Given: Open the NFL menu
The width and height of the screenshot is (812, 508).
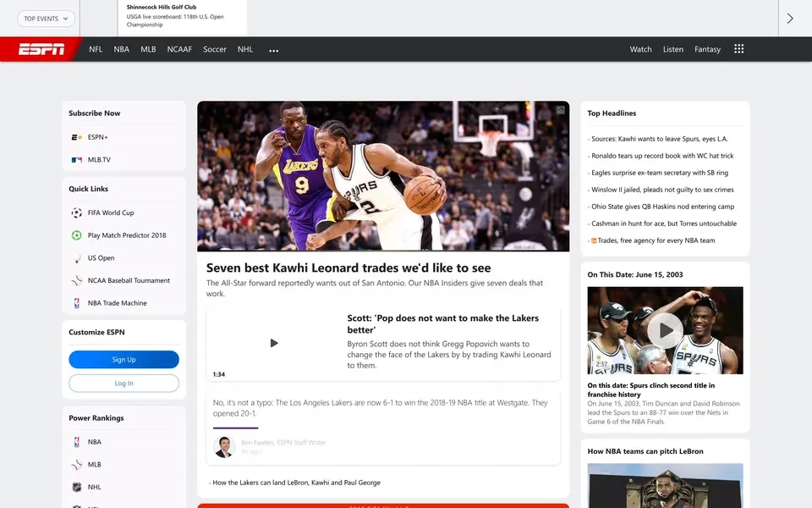Looking at the screenshot, I should click(96, 49).
